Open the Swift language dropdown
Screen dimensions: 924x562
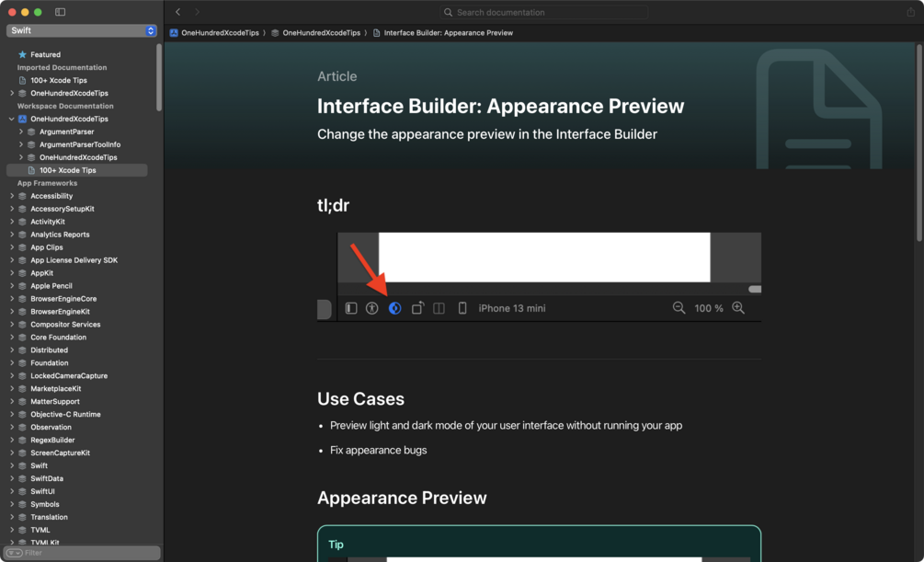tap(81, 30)
